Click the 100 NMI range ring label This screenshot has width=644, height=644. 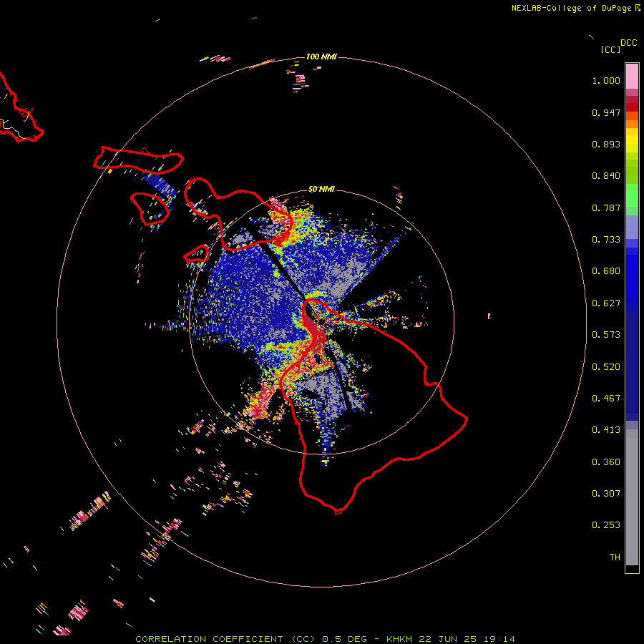pos(321,57)
